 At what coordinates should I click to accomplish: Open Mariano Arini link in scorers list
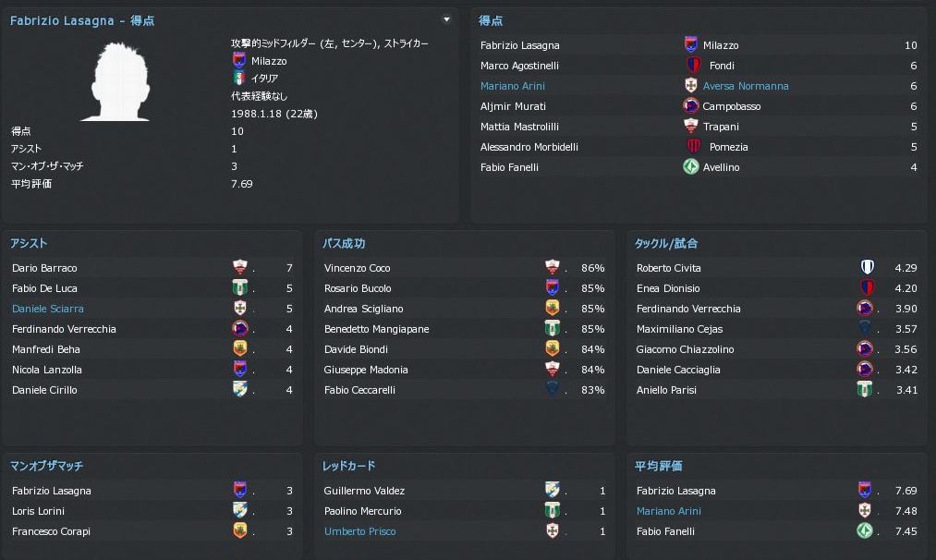click(513, 86)
